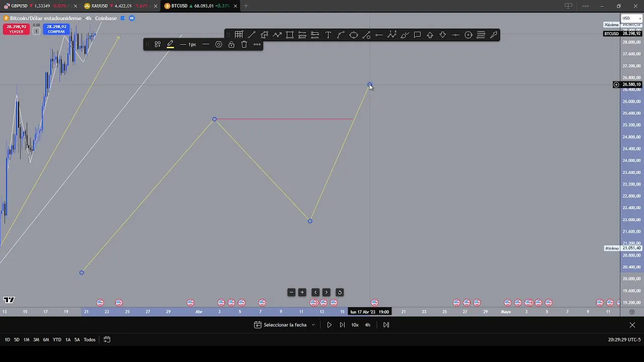
Task: Select the trend line drawing tool
Action: point(252,35)
